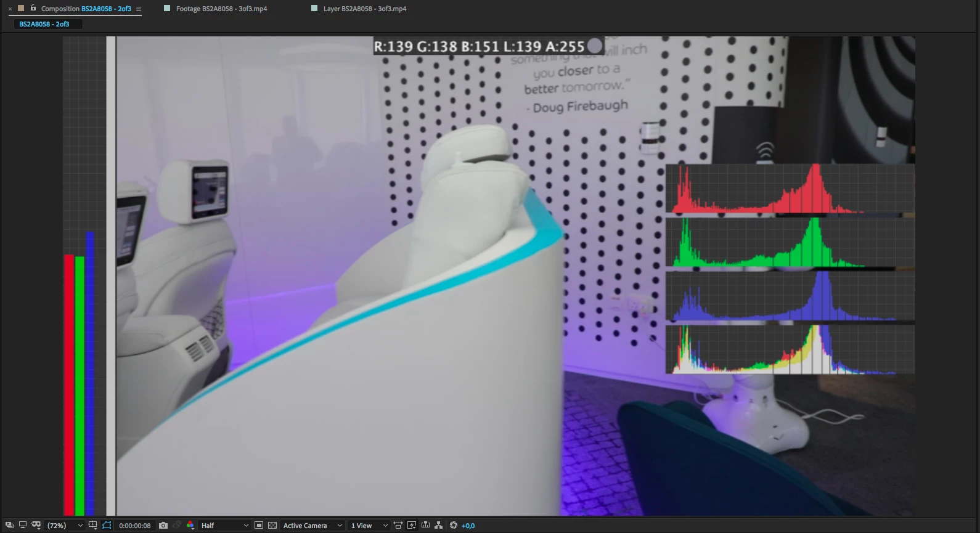Take a snapshot with the camera icon
This screenshot has height=533, width=980.
(163, 526)
